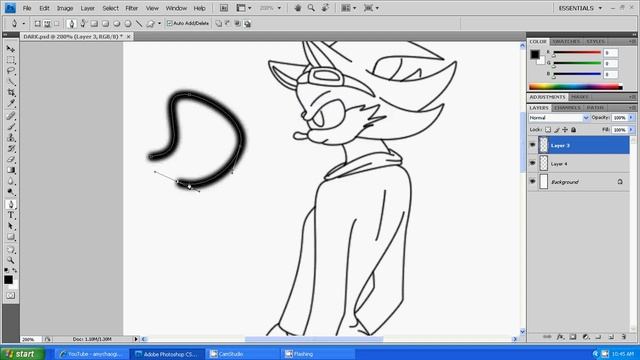Viewport: 640px width, 360px height.
Task: Click the foreground color swatch in toolbox
Action: [x=8, y=280]
